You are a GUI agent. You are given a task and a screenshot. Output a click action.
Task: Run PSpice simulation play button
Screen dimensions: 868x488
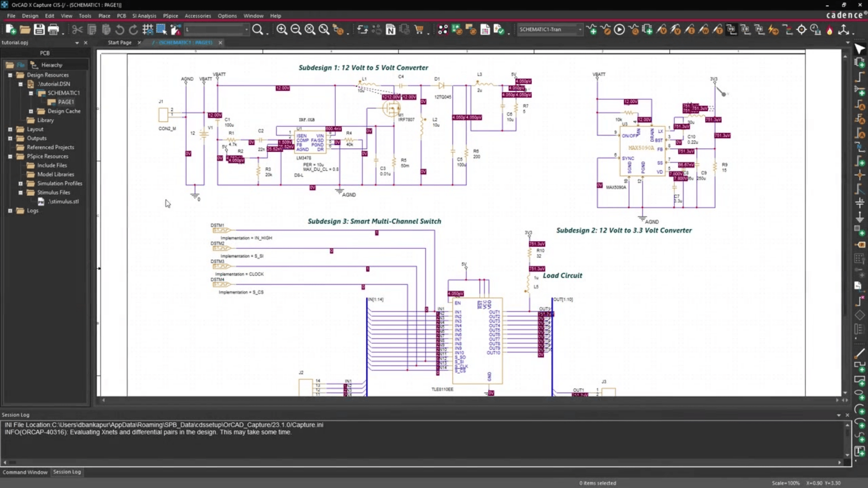point(619,30)
